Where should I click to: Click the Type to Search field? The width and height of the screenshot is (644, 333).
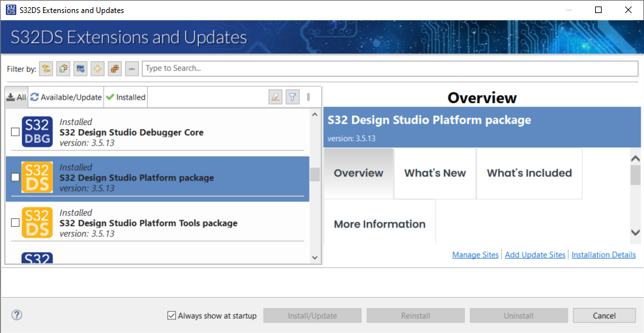[390, 68]
